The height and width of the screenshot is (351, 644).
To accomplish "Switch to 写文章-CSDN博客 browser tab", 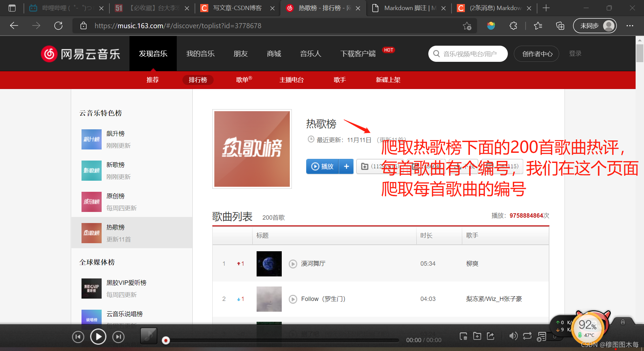I will [237, 8].
